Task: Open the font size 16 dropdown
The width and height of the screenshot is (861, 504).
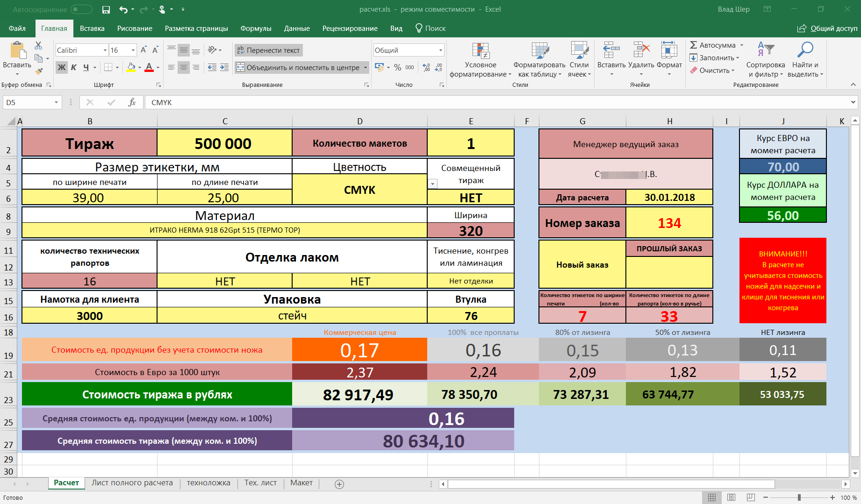Action: 133,50
